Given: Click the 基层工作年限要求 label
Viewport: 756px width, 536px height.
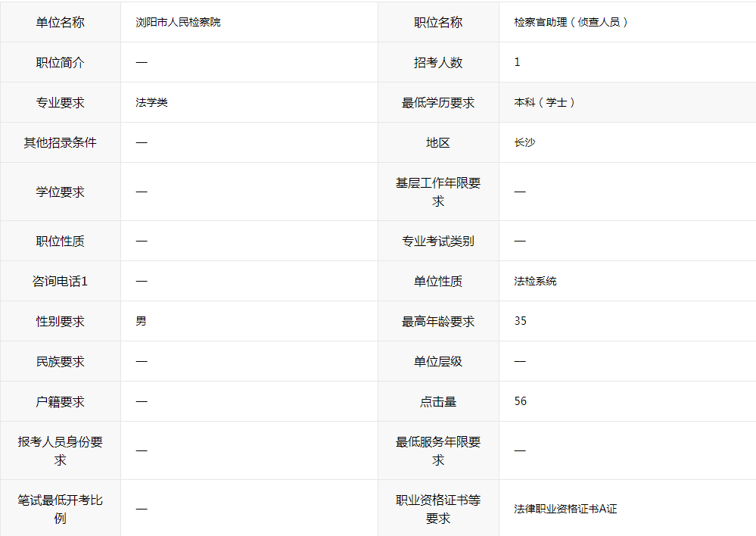Looking at the screenshot, I should [438, 192].
